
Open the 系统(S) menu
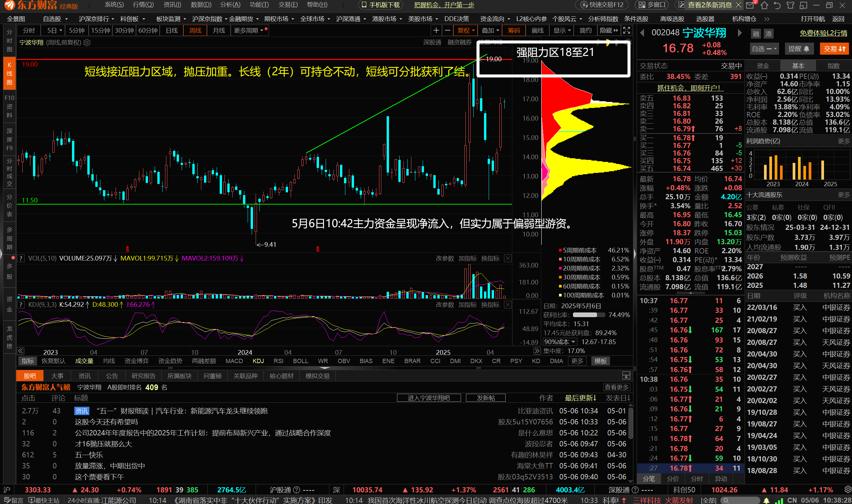click(114, 5)
